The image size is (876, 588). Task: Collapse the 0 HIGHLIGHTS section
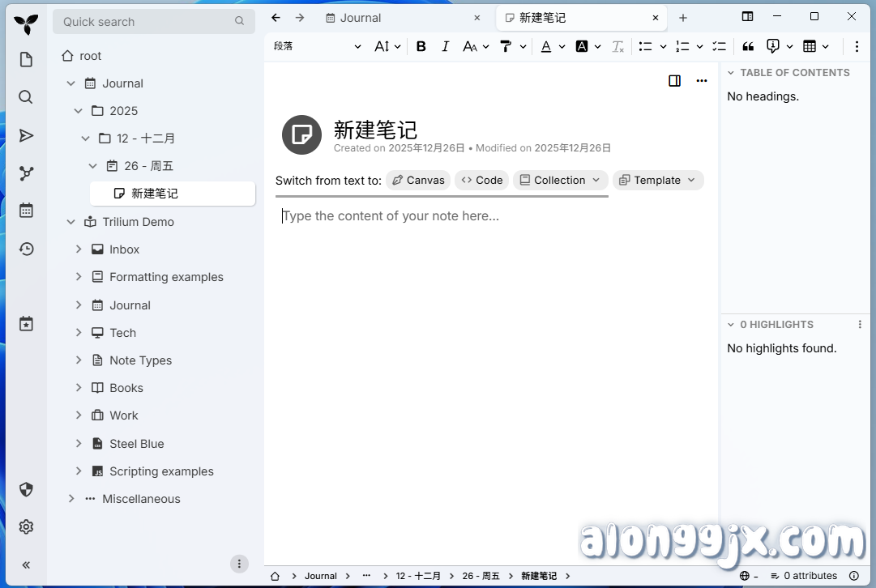point(729,324)
